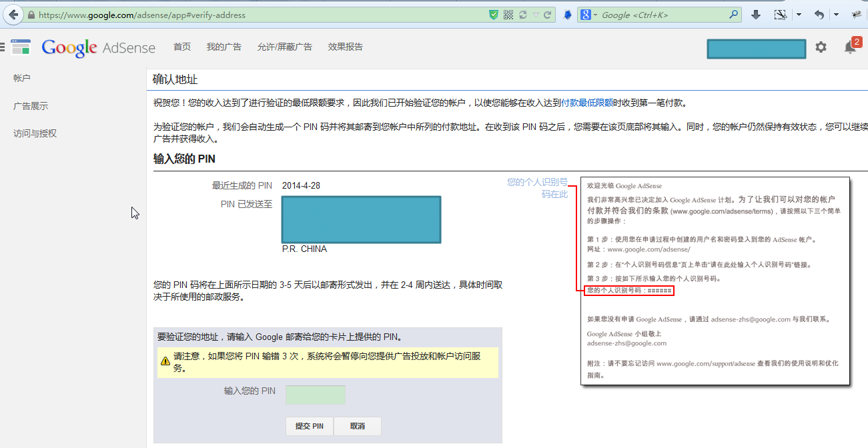Click the 确认地址 page heading

(x=175, y=79)
